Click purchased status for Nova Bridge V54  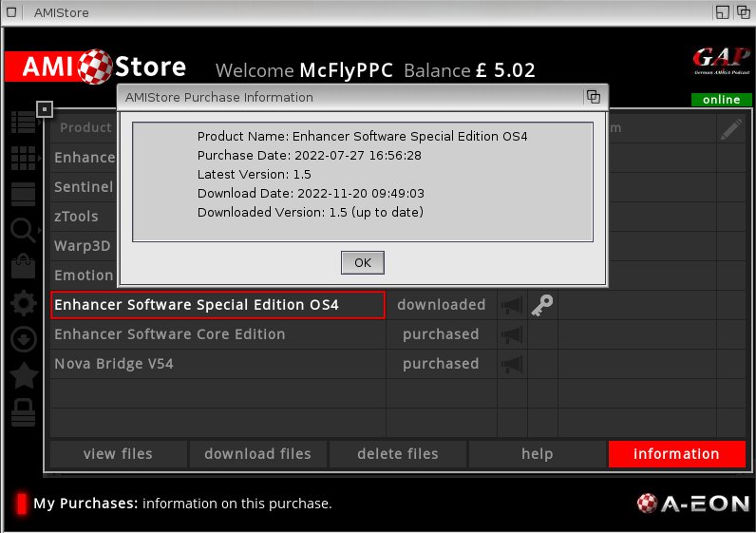(442, 364)
